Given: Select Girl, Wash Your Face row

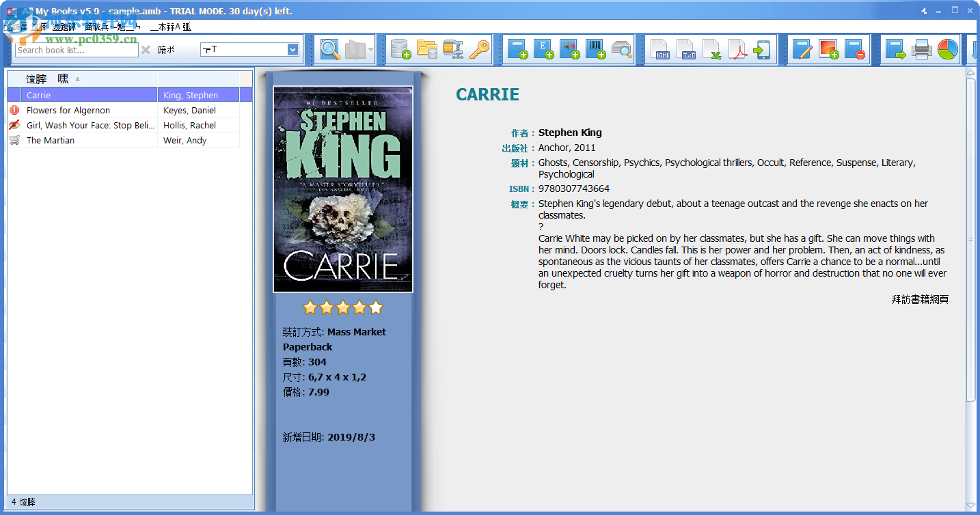Looking at the screenshot, I should pyautogui.click(x=123, y=125).
